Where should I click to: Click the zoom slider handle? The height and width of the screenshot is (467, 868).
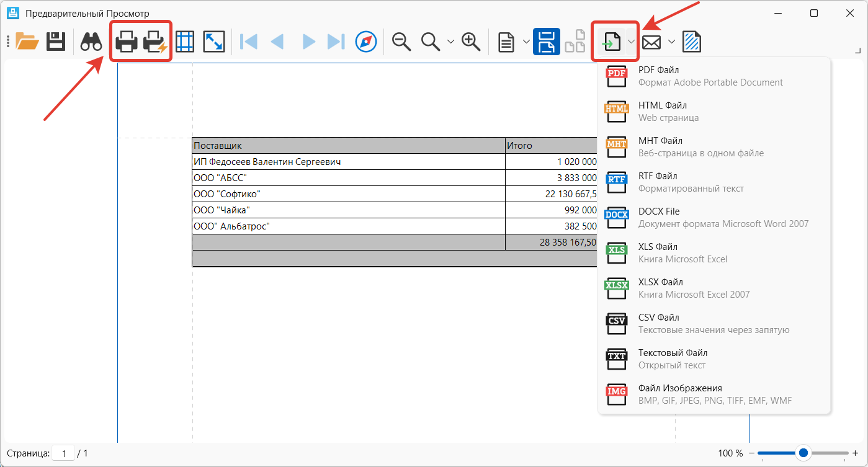[x=803, y=453]
